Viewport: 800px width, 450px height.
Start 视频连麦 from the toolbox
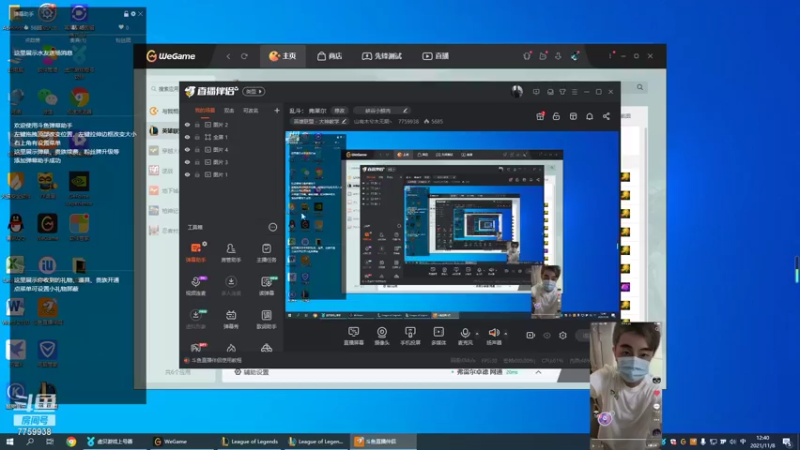[x=196, y=285]
